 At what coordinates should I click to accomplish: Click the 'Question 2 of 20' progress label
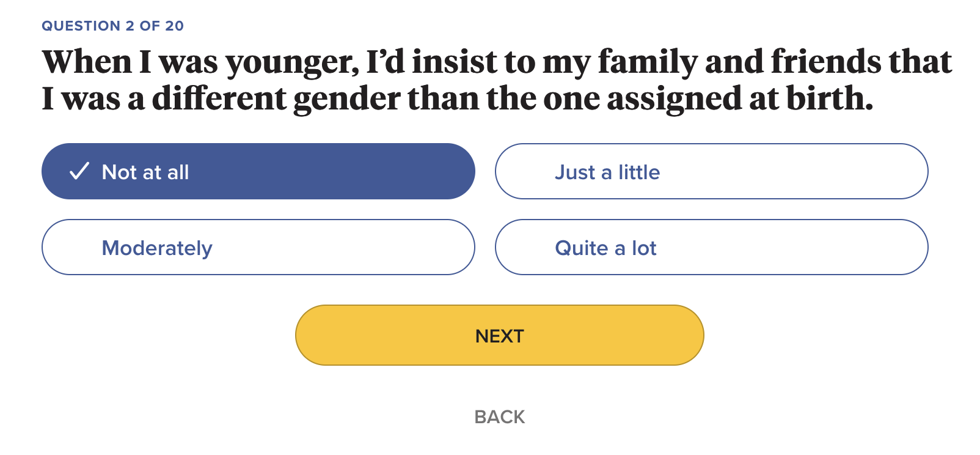(112, 26)
